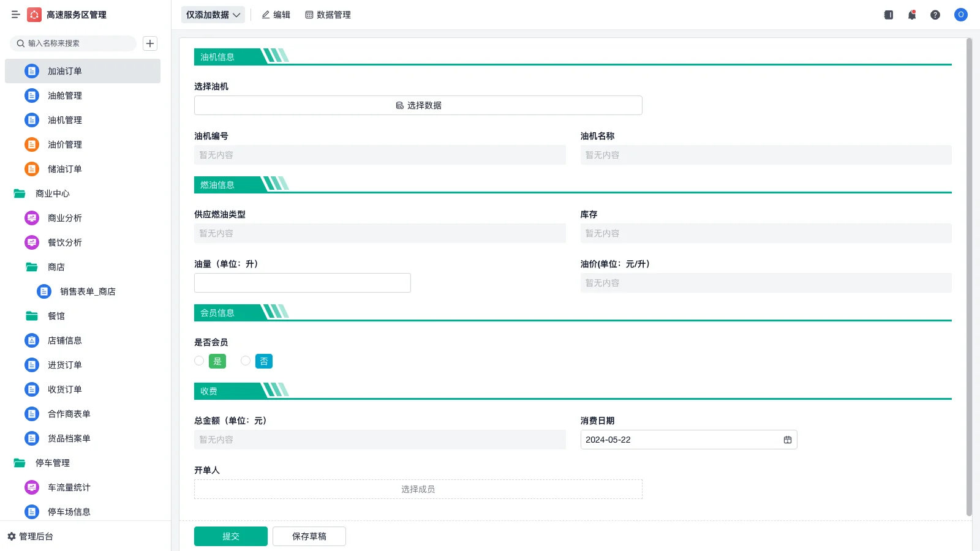Open 数据管理 table icon in toolbar
The height and width of the screenshot is (551, 980).
pos(308,15)
